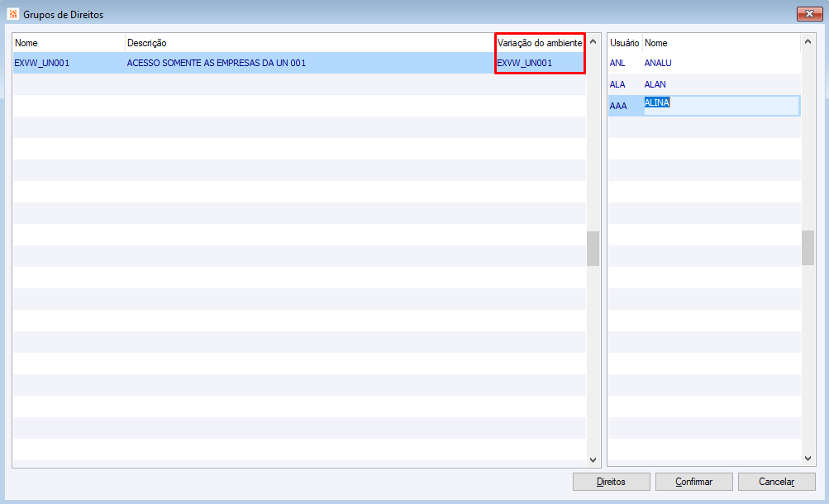This screenshot has width=829, height=504.
Task: Click the users list scrollbar thumb
Action: click(x=808, y=248)
